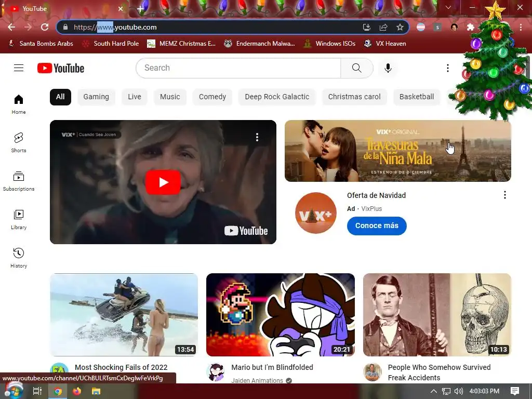Open the Chrome three-dot menu

coord(521,27)
